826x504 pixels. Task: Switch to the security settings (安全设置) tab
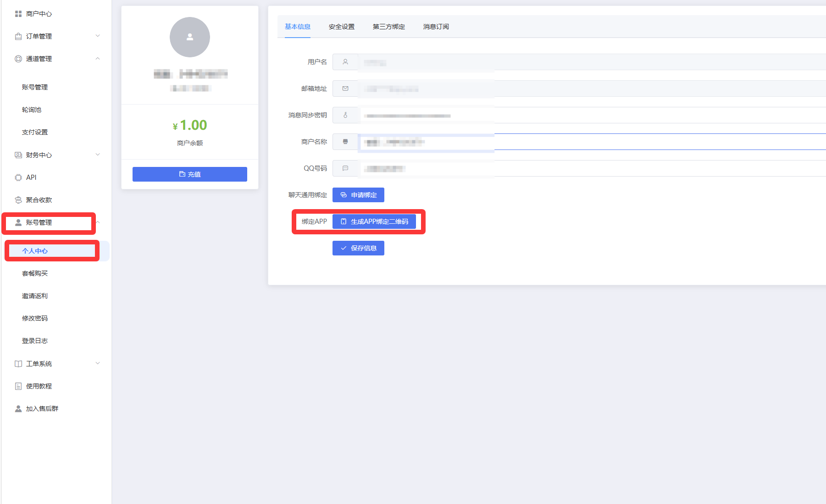tap(341, 27)
